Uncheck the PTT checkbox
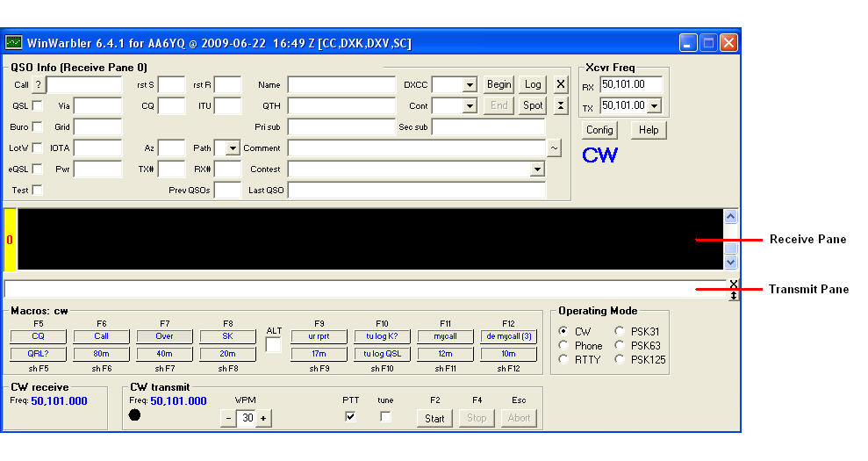Image resolution: width=868 pixels, height=461 pixels. click(x=350, y=416)
